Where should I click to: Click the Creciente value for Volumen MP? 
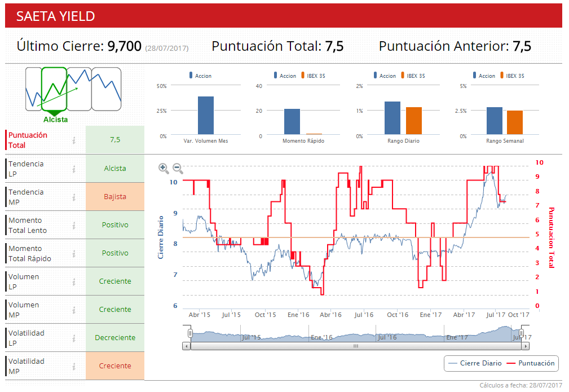coord(115,310)
